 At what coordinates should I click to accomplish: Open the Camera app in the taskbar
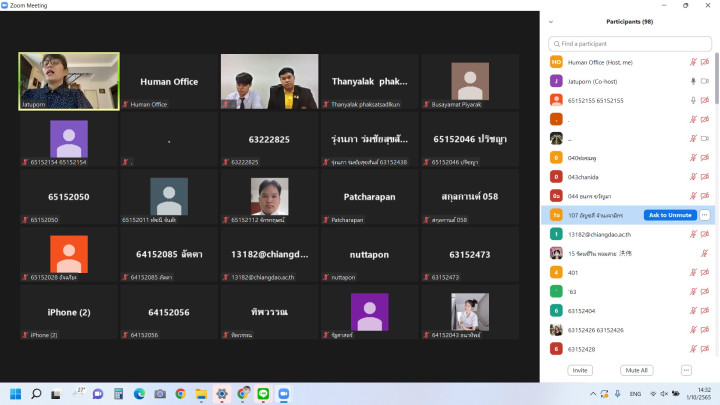pos(160,394)
